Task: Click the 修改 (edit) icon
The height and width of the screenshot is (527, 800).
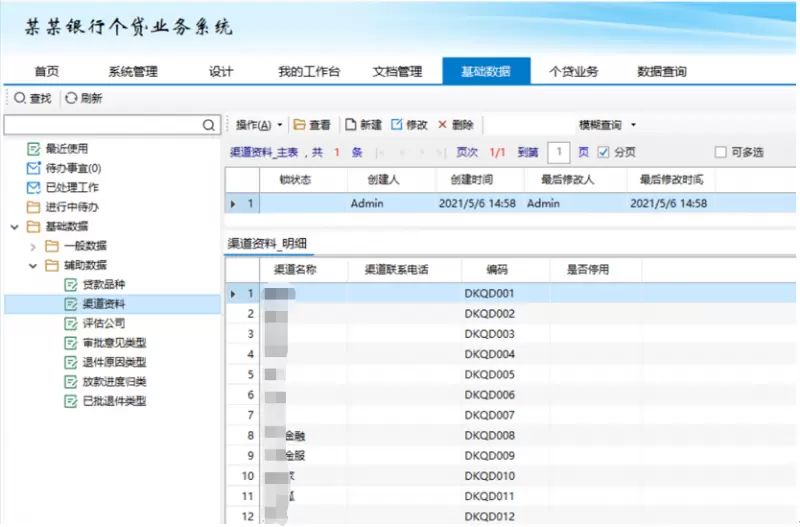Action: tap(397, 125)
